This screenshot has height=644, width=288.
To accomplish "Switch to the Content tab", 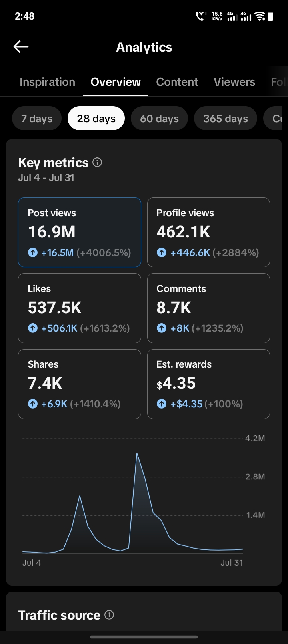I will [x=177, y=82].
